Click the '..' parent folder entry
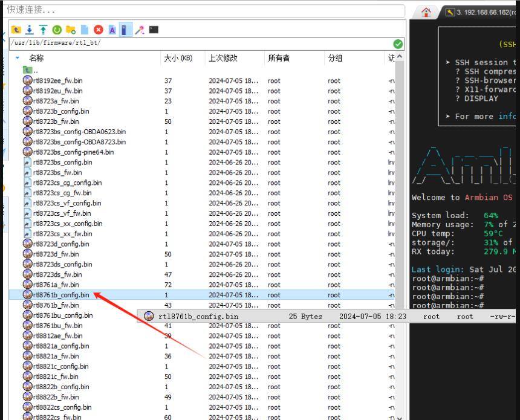This screenshot has width=520, height=420. (30, 70)
